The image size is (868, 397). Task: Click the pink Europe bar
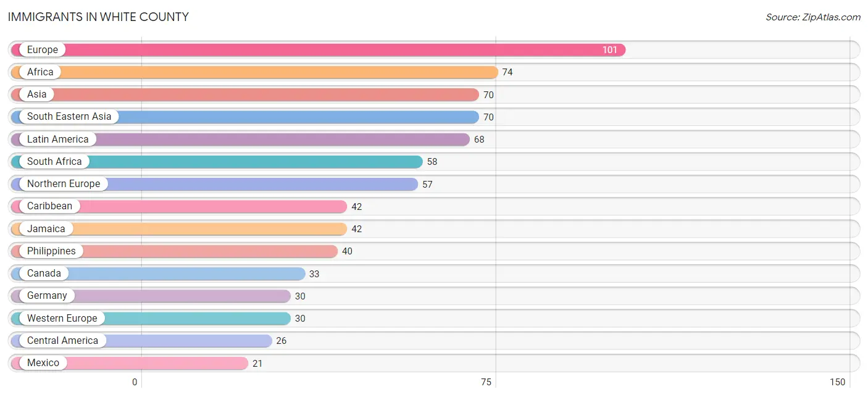pyautogui.click(x=318, y=50)
